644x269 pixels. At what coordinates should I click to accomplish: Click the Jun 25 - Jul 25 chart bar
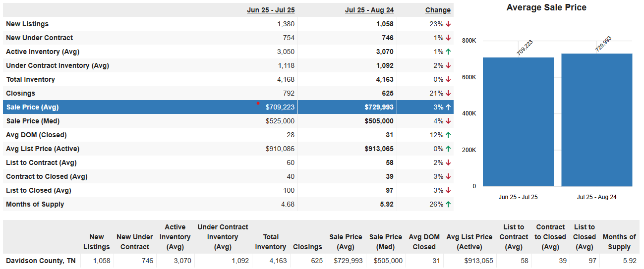(518, 122)
